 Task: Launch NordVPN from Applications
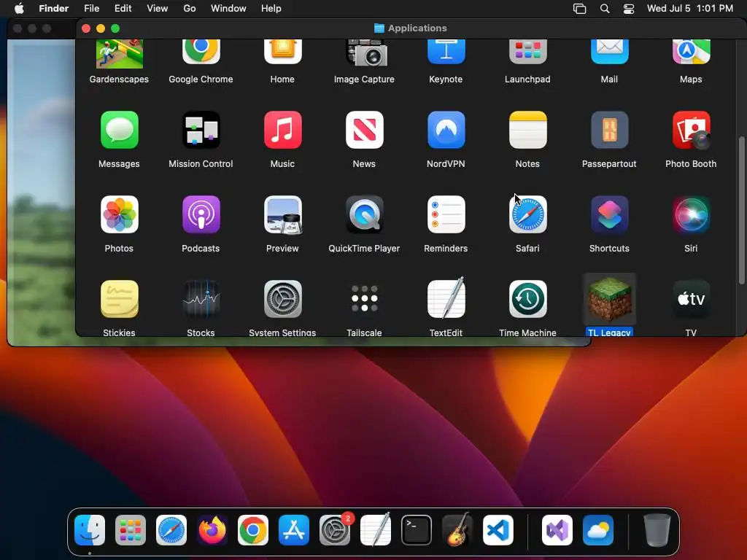tap(446, 130)
